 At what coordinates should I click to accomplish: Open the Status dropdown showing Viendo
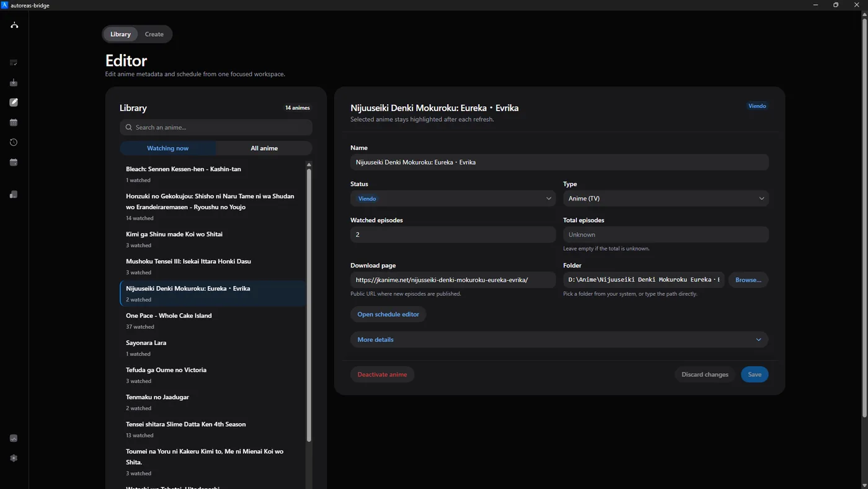[453, 199]
